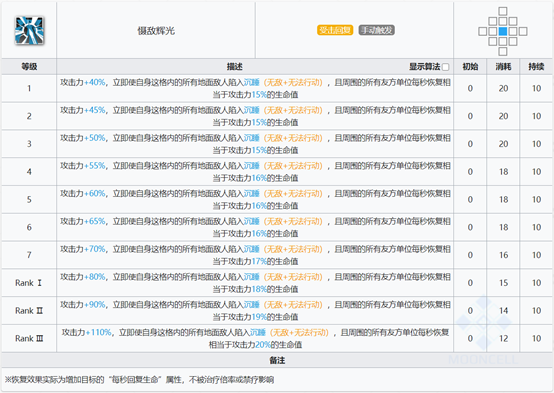Screen dimensions: 554x393
Task: Click the 等级 column header
Action: point(29,66)
